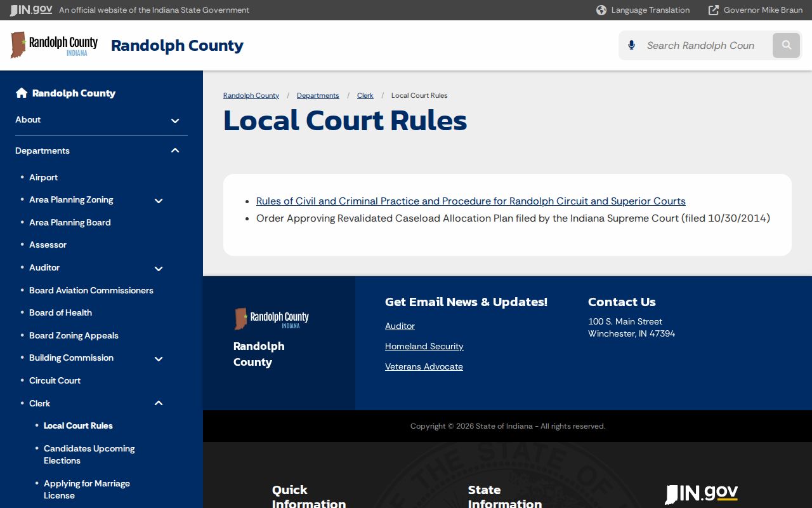This screenshot has width=812, height=508.
Task: Click the Departments breadcrumb link
Action: pyautogui.click(x=318, y=95)
